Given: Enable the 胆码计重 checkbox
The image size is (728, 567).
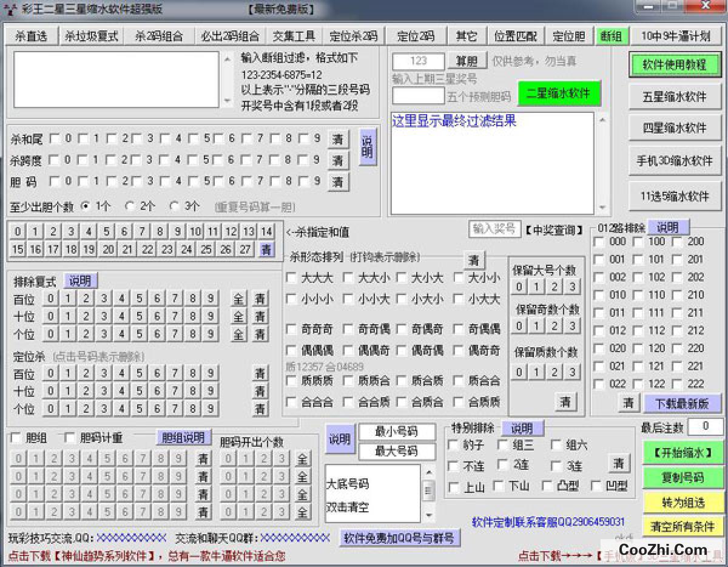Looking at the screenshot, I should click(x=70, y=438).
